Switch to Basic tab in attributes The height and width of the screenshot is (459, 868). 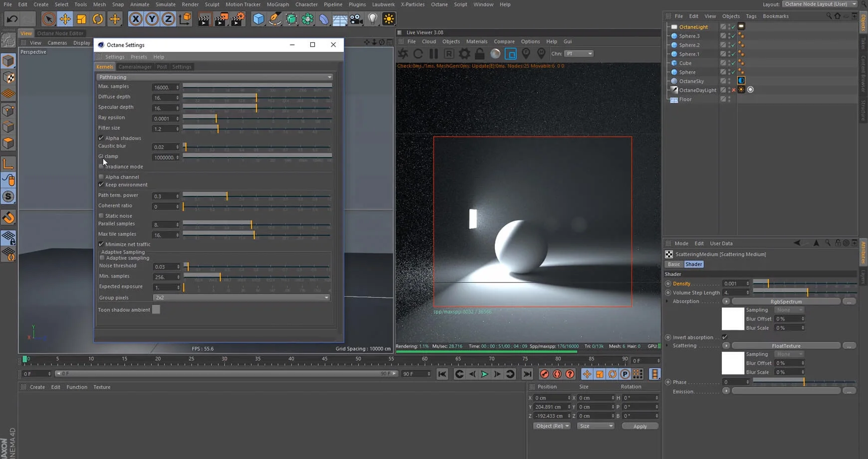[674, 264]
